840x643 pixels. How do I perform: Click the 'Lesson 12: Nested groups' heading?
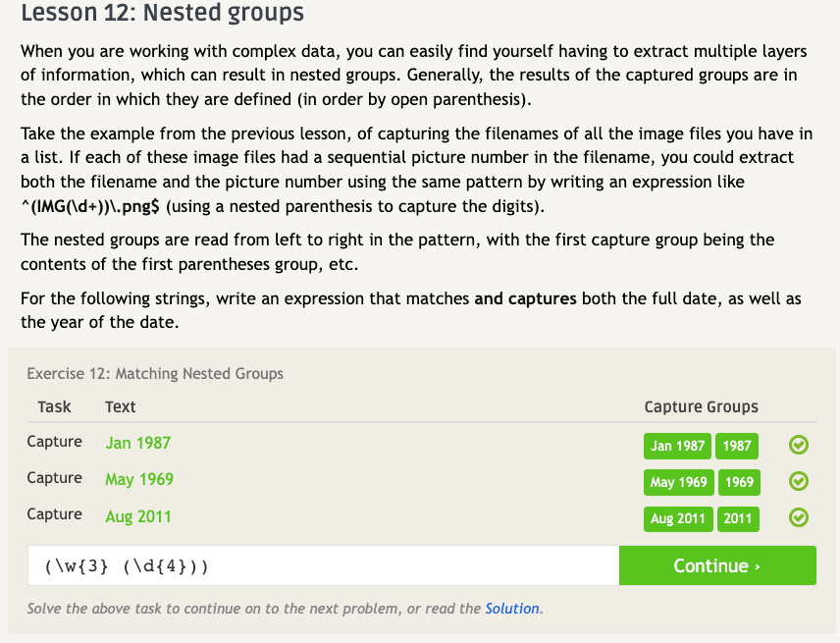pos(162,14)
